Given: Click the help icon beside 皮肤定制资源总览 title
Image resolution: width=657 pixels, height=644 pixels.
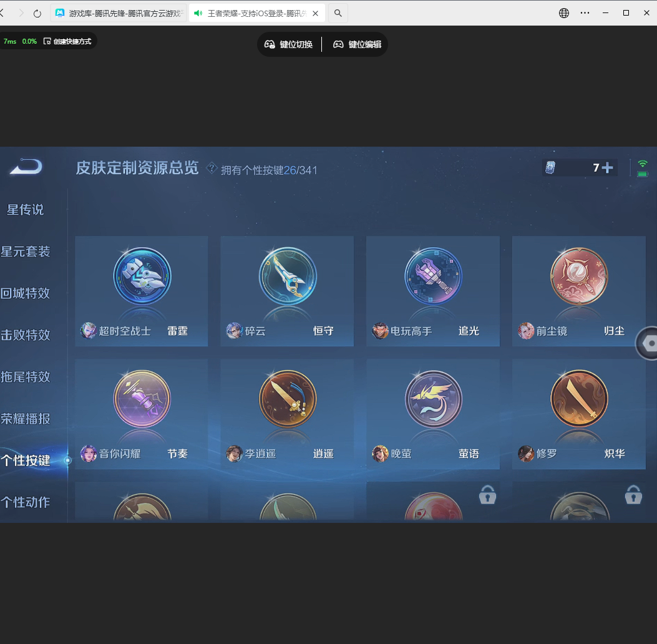Looking at the screenshot, I should (x=212, y=167).
